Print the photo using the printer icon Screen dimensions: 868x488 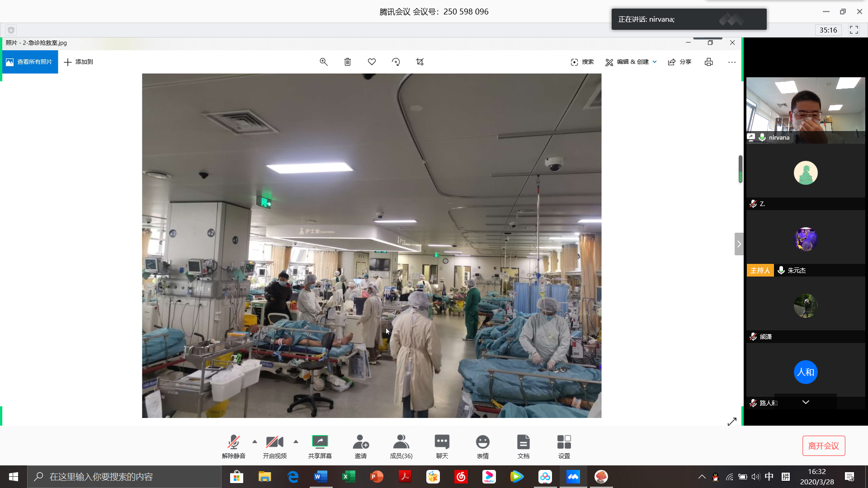click(708, 62)
